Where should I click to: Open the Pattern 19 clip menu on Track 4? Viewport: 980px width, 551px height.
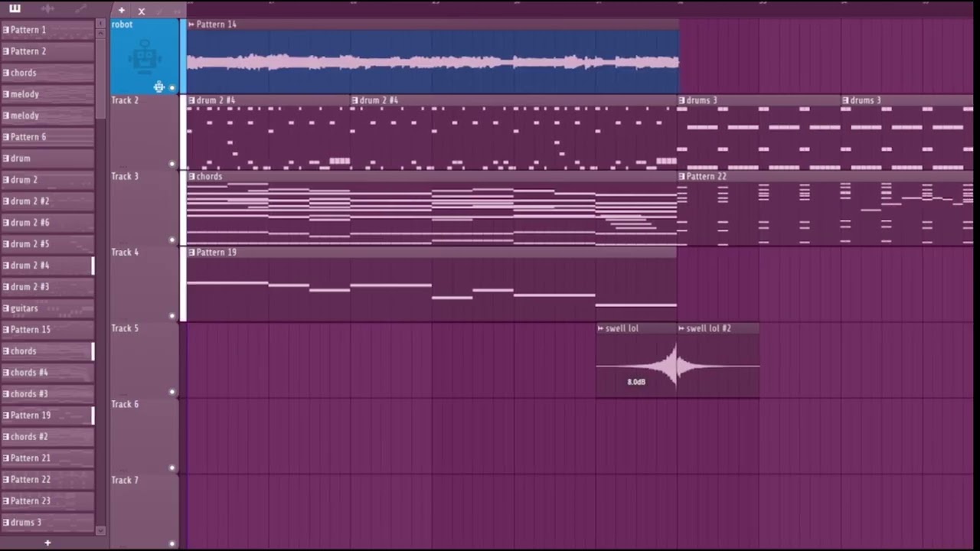tap(191, 252)
